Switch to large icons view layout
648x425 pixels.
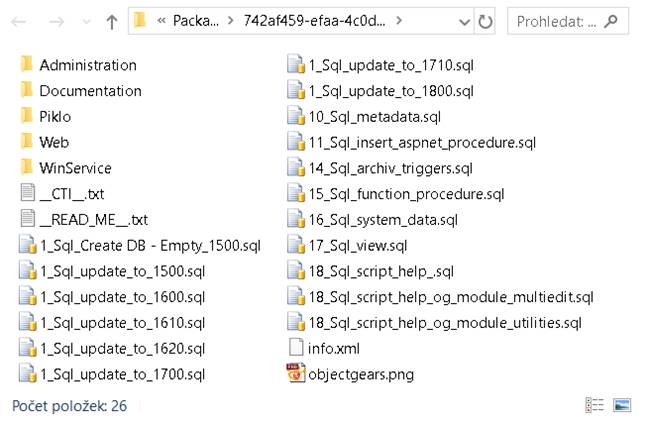click(x=622, y=405)
